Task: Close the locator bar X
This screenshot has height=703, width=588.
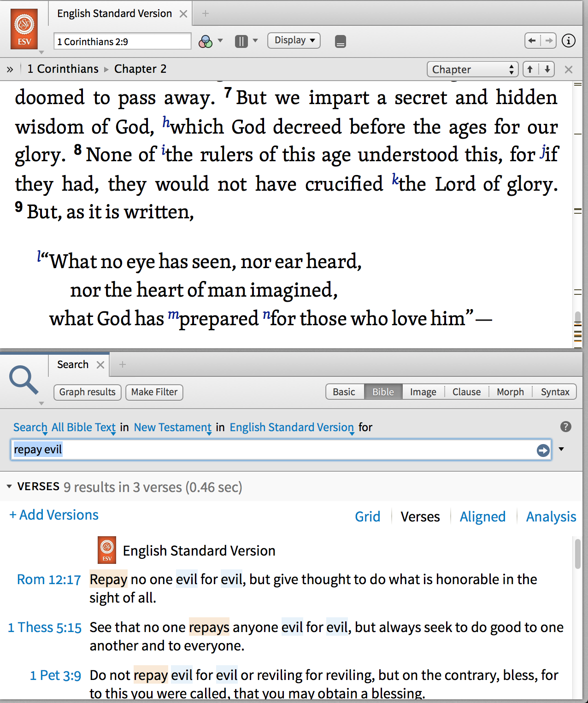Action: pyautogui.click(x=569, y=70)
